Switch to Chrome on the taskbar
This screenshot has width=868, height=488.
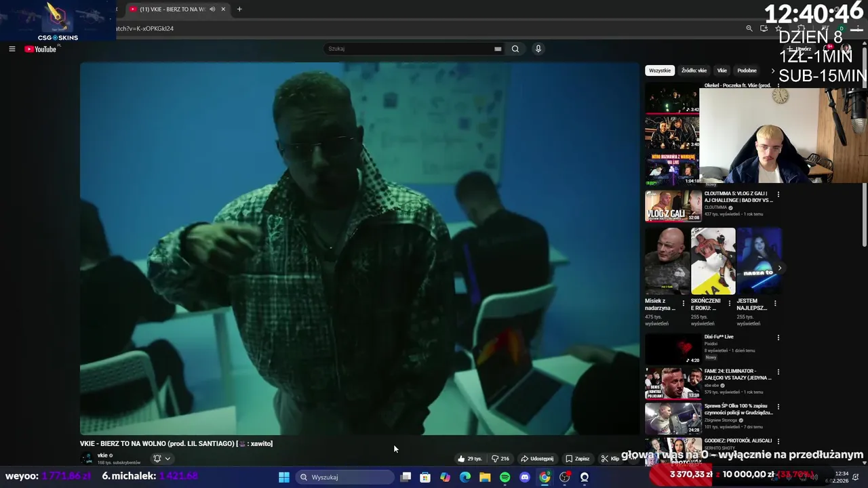pyautogui.click(x=545, y=477)
